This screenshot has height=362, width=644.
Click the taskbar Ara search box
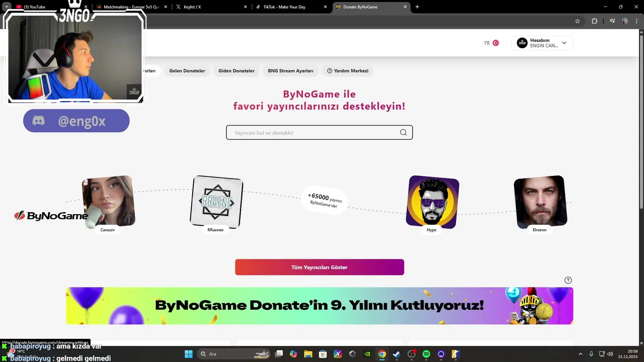[x=233, y=354]
